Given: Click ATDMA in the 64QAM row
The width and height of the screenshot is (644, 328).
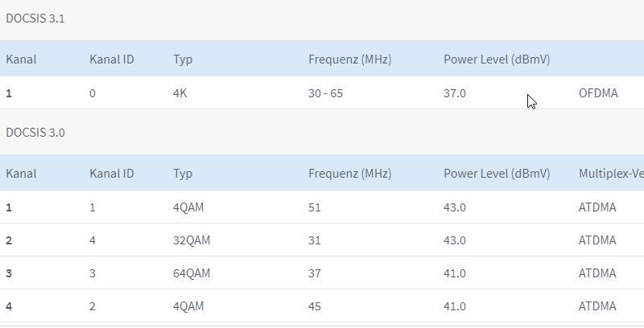Looking at the screenshot, I should point(597,273).
